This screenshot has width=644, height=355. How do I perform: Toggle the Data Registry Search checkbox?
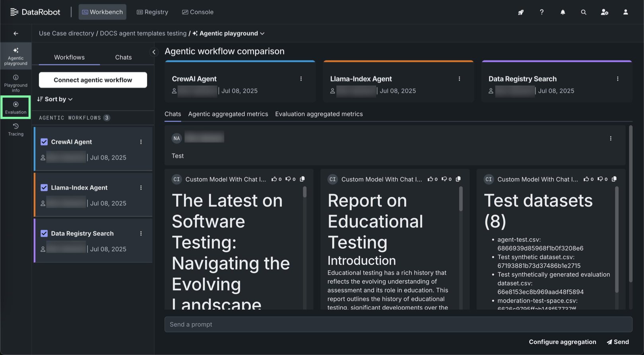tap(44, 233)
